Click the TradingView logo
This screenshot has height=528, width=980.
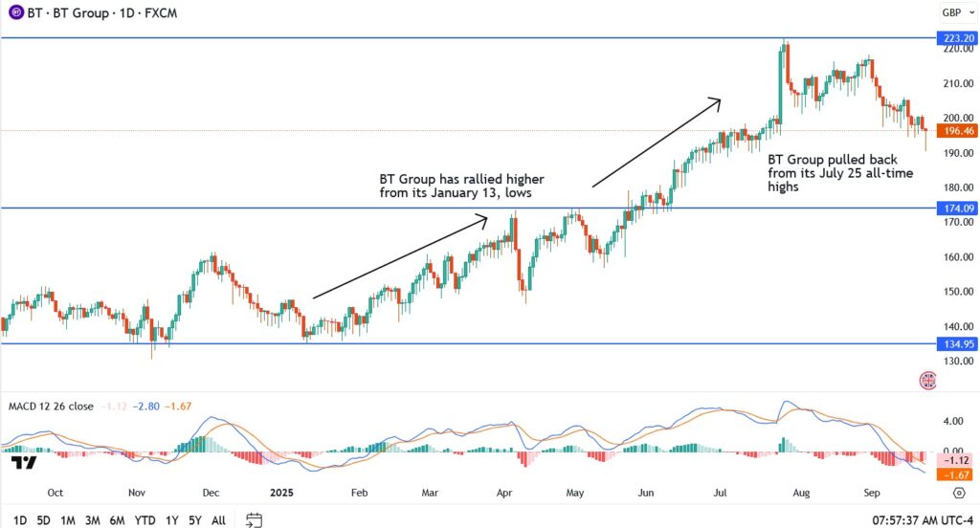point(25,463)
